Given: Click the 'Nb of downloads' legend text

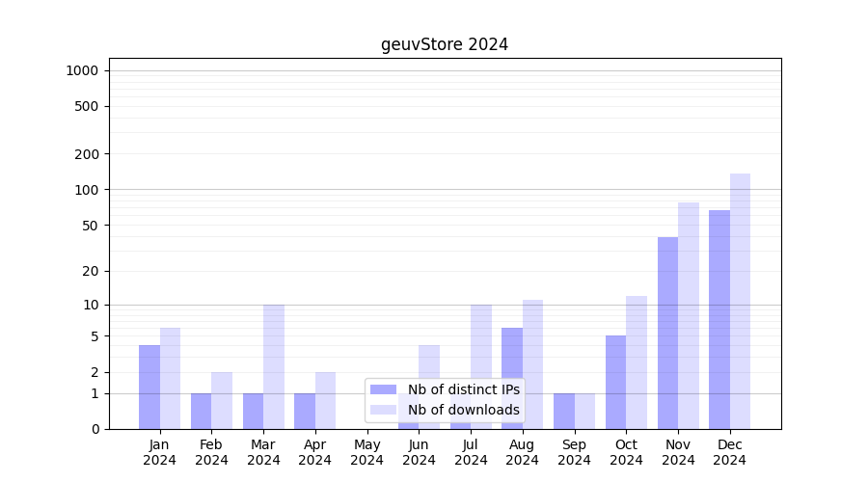Looking at the screenshot, I should 464,410.
